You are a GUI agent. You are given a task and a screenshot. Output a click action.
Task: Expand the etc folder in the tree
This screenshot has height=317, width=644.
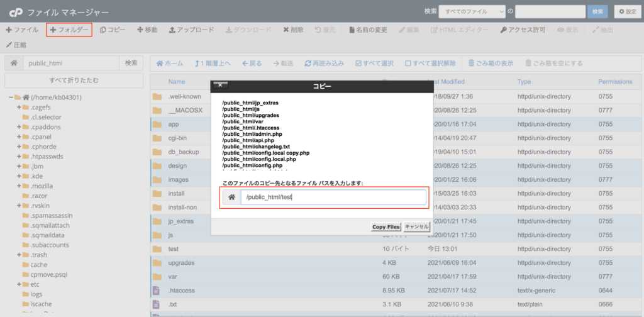19,284
